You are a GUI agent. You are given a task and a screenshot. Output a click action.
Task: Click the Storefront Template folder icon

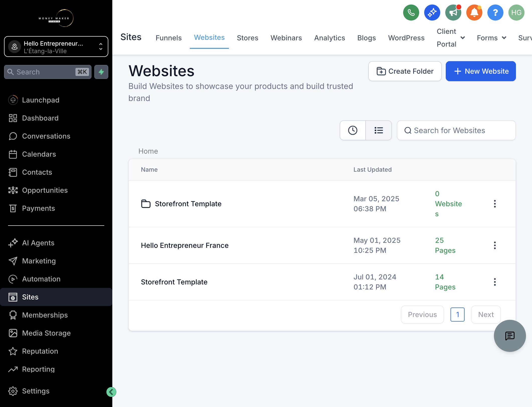point(146,204)
